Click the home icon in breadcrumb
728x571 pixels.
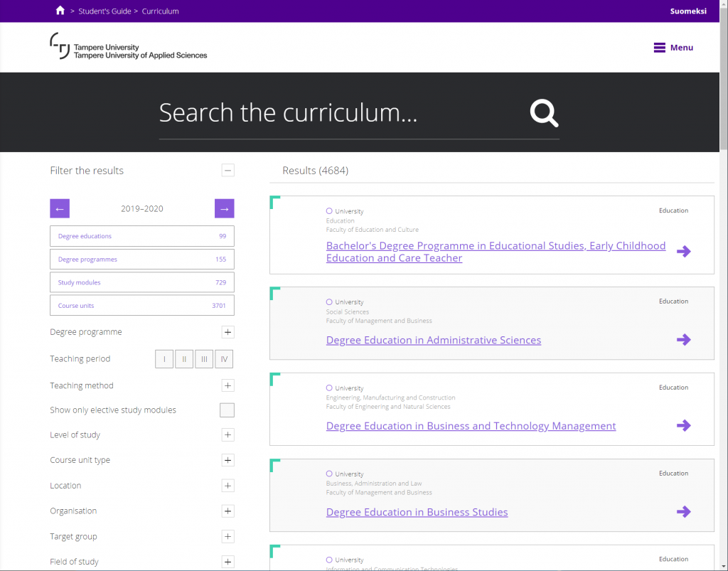(x=60, y=11)
